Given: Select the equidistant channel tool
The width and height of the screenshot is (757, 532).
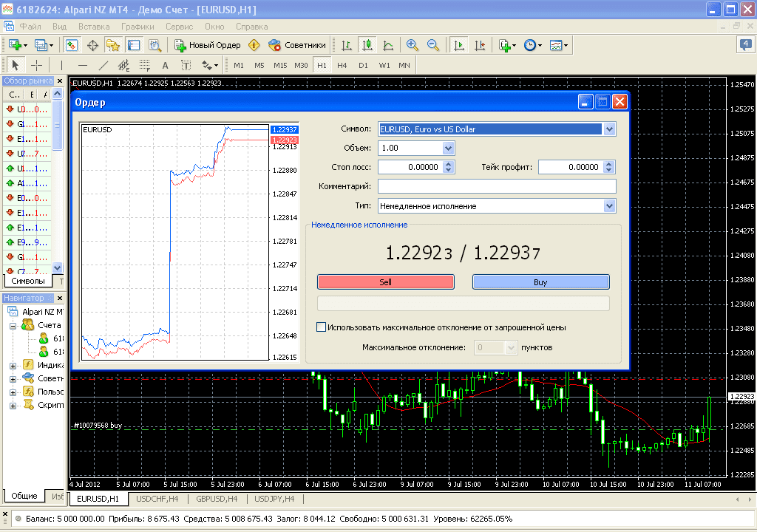Looking at the screenshot, I should point(123,65).
